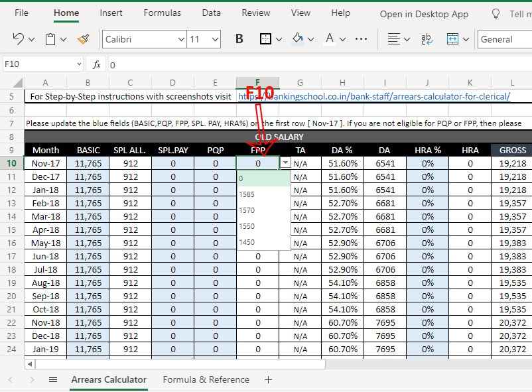Expand the font size dropdown
Image resolution: width=532 pixels, height=392 pixels.
click(x=215, y=39)
